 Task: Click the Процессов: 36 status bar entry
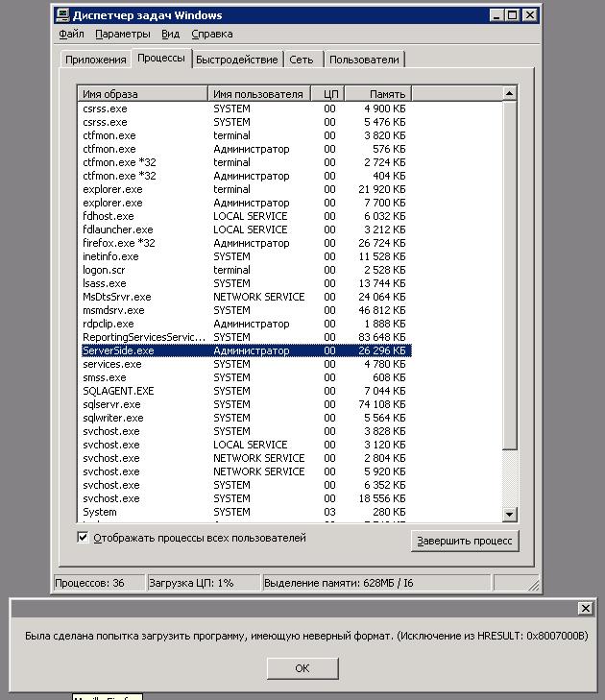click(x=100, y=583)
